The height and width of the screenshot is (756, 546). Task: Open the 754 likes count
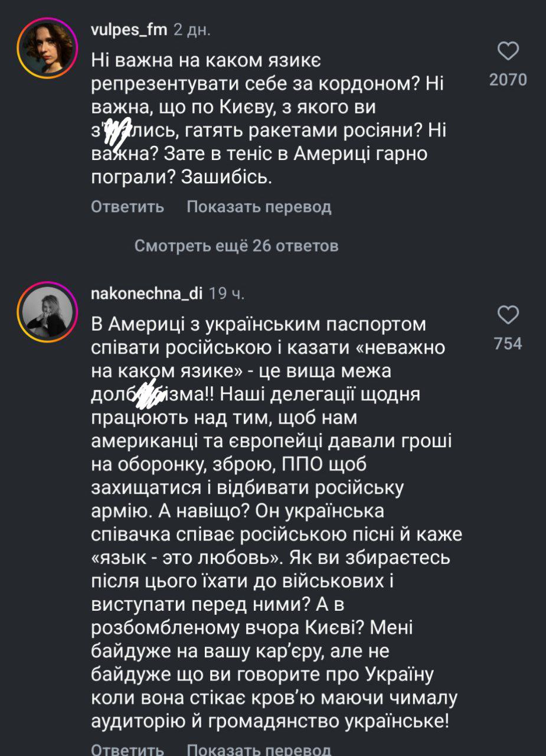pyautogui.click(x=508, y=343)
